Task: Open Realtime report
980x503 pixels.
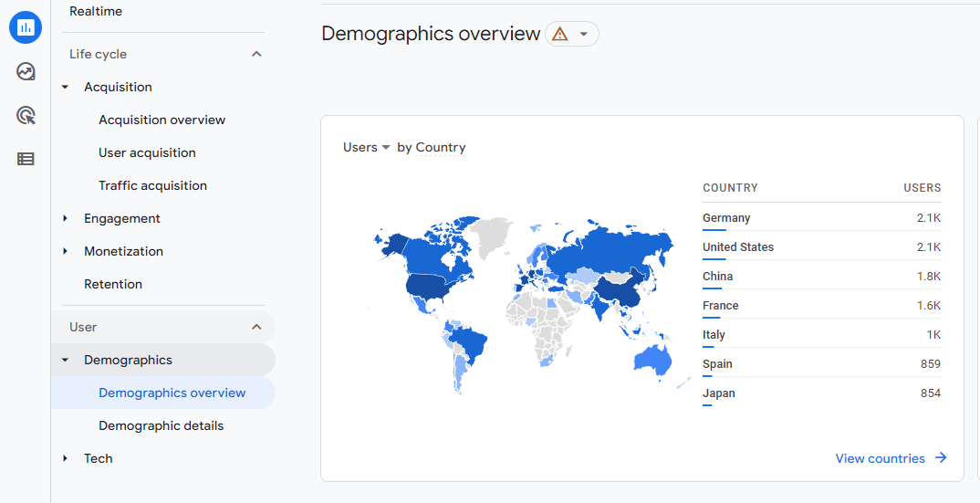Action: (96, 11)
